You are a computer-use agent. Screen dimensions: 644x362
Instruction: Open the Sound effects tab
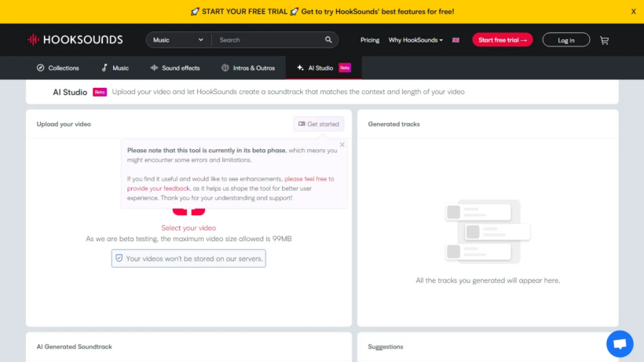(175, 68)
